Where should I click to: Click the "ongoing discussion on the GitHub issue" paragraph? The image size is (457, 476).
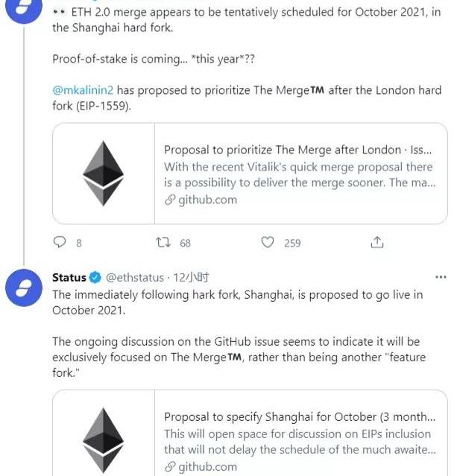[236, 349]
